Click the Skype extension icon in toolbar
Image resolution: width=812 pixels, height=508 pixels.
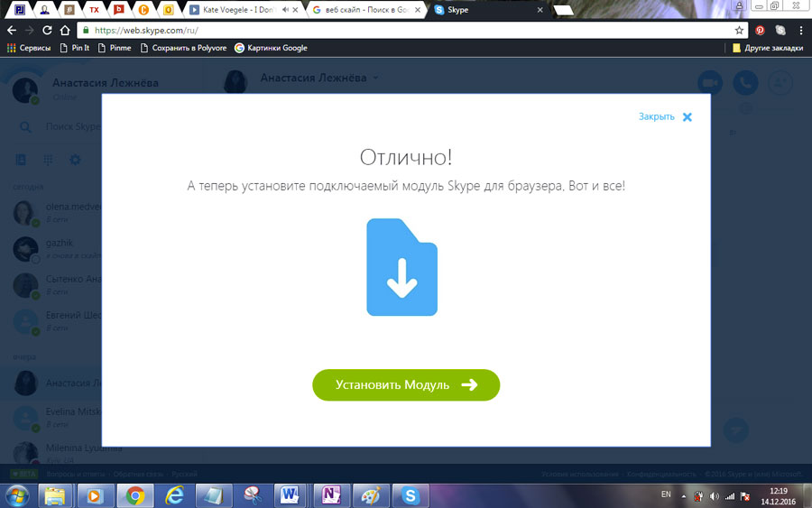tap(780, 30)
